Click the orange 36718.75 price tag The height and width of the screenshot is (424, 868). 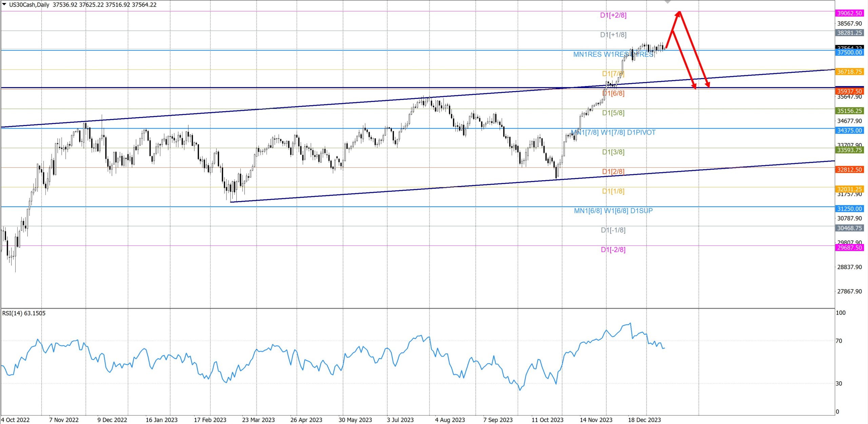point(849,72)
